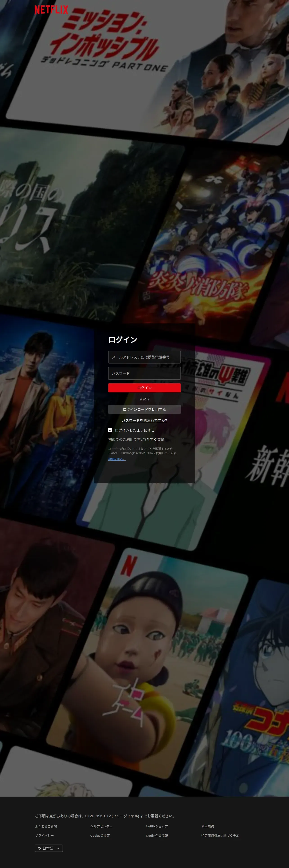Click the red ログイン button
The image size is (289, 868).
[144, 388]
